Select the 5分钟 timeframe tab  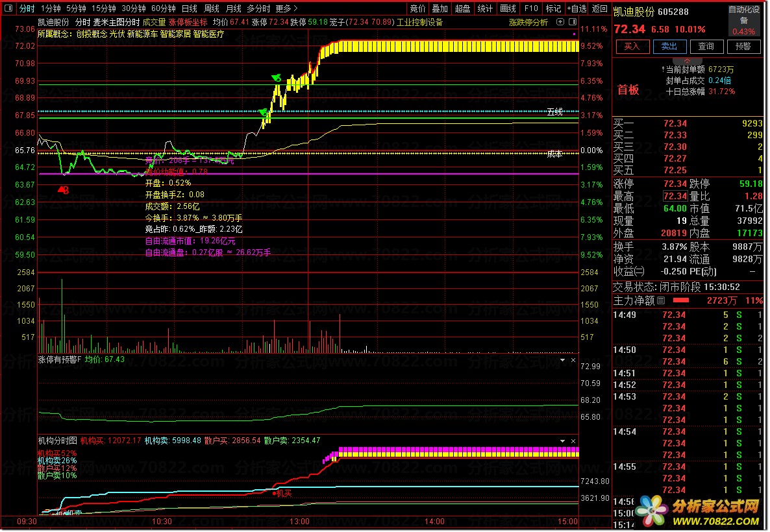pos(76,8)
